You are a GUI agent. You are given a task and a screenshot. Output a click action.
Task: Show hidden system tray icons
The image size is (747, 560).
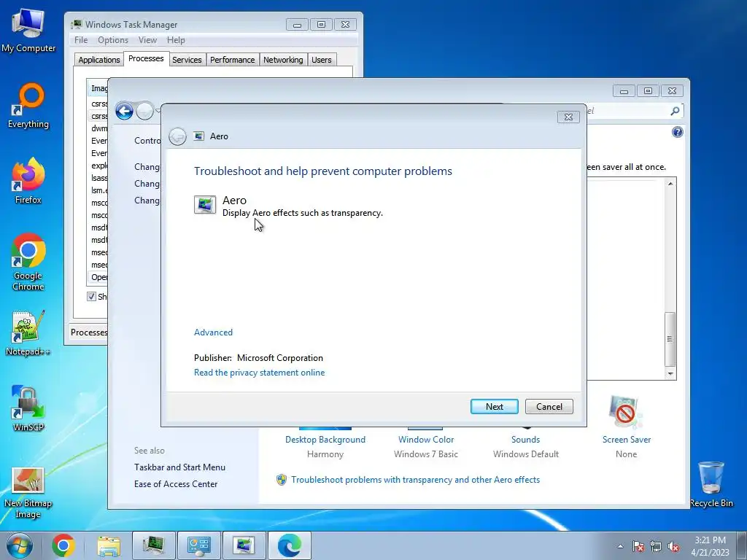point(620,546)
